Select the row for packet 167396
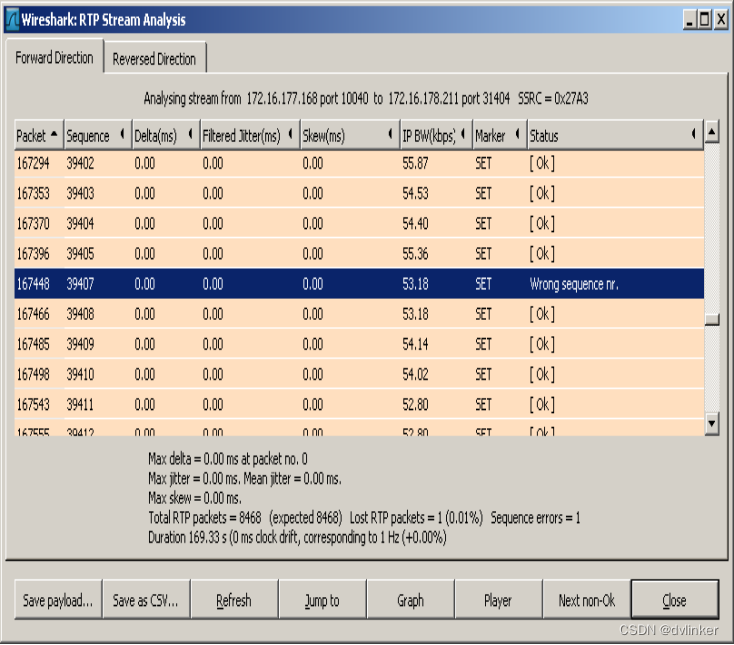Image resolution: width=734 pixels, height=645 pixels. click(x=359, y=254)
